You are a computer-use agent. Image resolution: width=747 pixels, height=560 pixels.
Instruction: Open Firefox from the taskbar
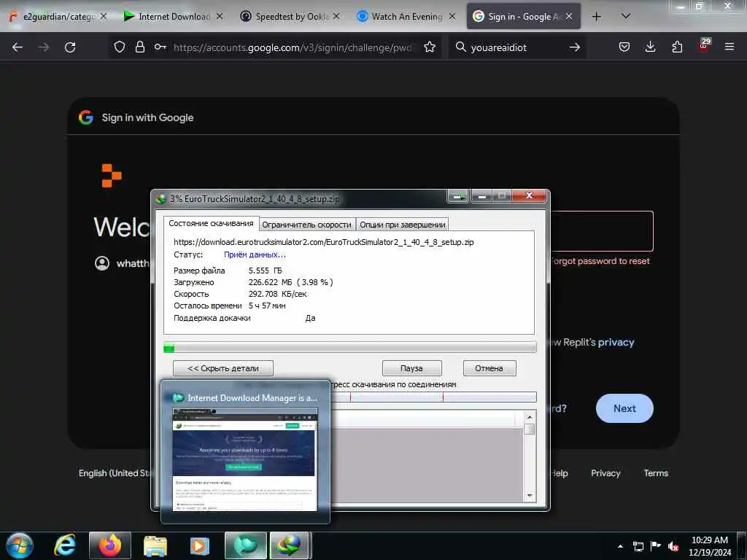pos(110,545)
